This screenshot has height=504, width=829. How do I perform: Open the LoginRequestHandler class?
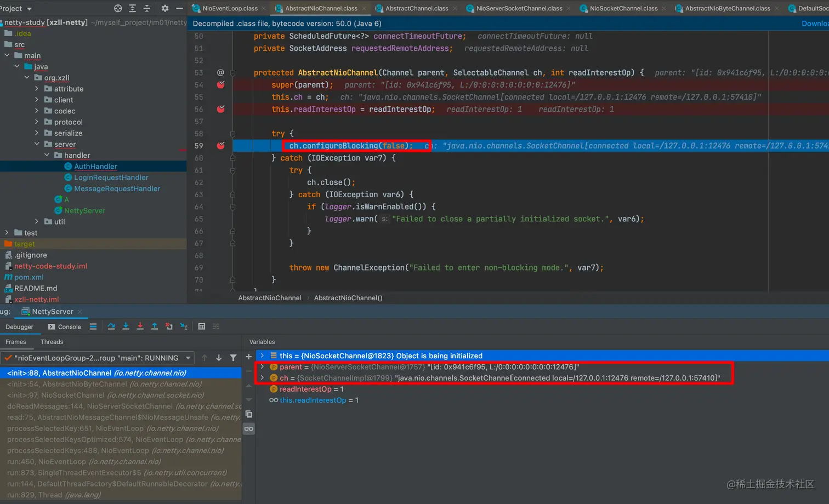point(111,177)
